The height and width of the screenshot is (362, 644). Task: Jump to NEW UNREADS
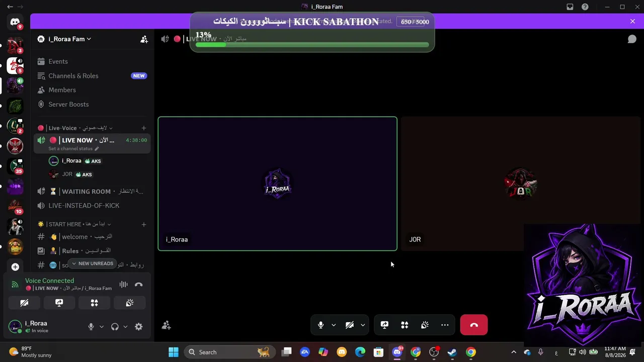92,263
